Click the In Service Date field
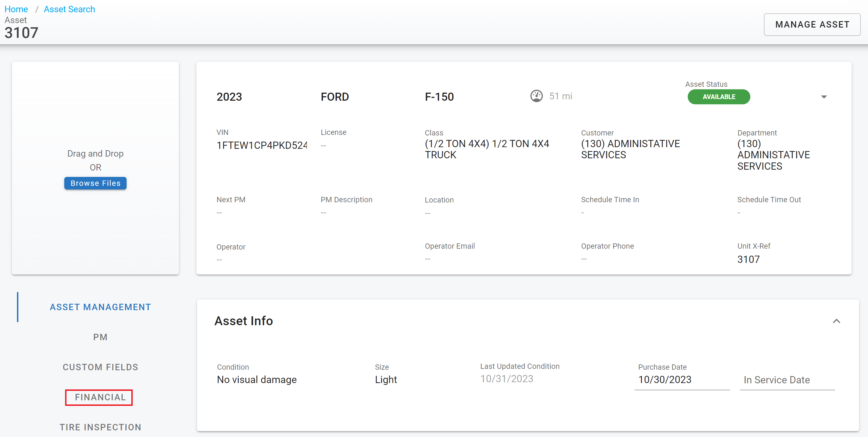 click(x=787, y=380)
